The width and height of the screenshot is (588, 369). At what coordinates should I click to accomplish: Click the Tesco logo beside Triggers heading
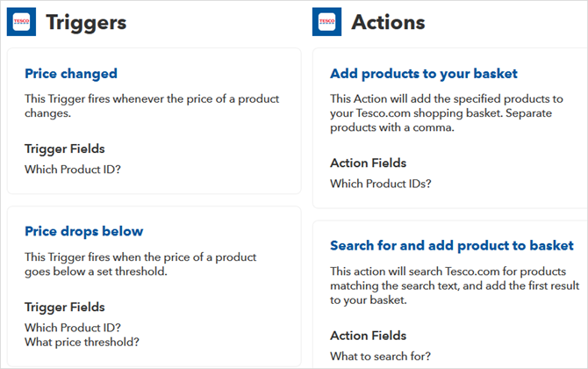coord(21,22)
